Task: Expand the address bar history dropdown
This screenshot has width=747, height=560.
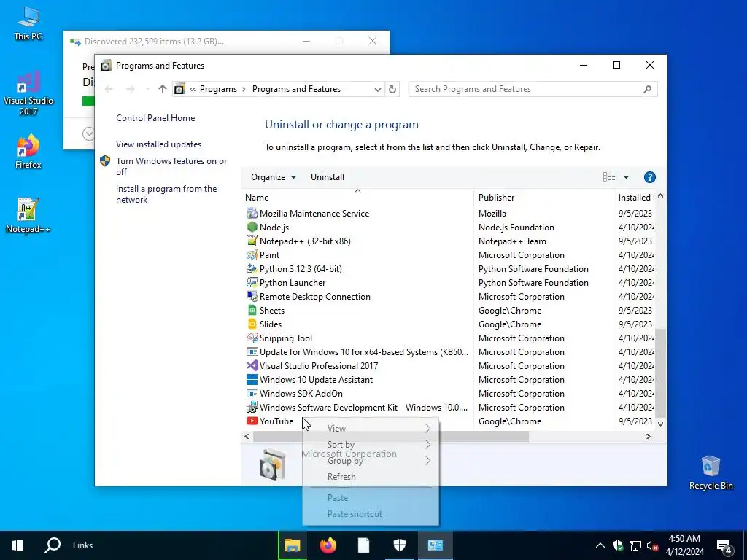Action: coord(377,89)
